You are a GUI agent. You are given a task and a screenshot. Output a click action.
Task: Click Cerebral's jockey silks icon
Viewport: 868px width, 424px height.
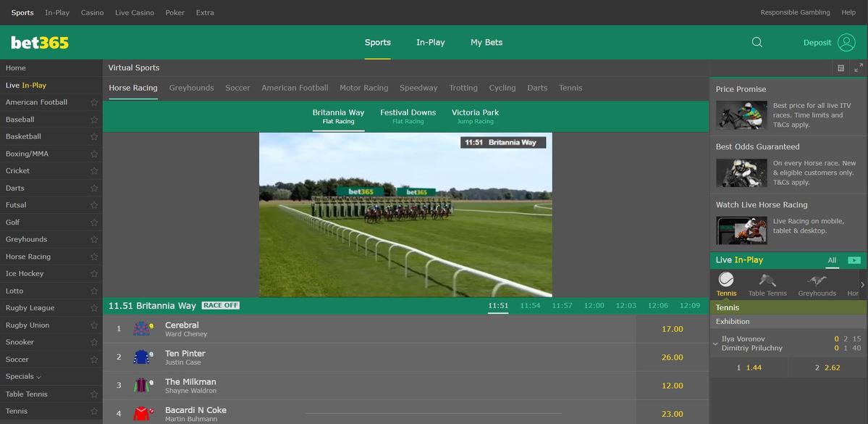143,328
